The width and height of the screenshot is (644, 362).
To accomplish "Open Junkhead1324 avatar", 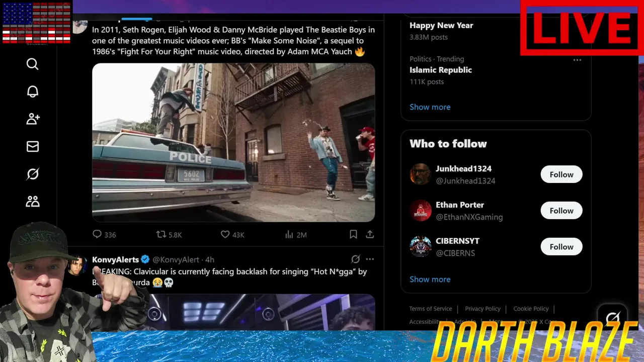I will point(420,174).
